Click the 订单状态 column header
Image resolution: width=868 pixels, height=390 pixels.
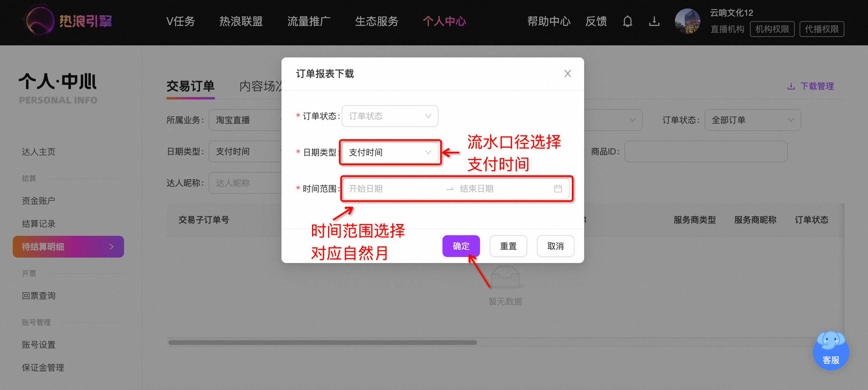click(x=811, y=220)
